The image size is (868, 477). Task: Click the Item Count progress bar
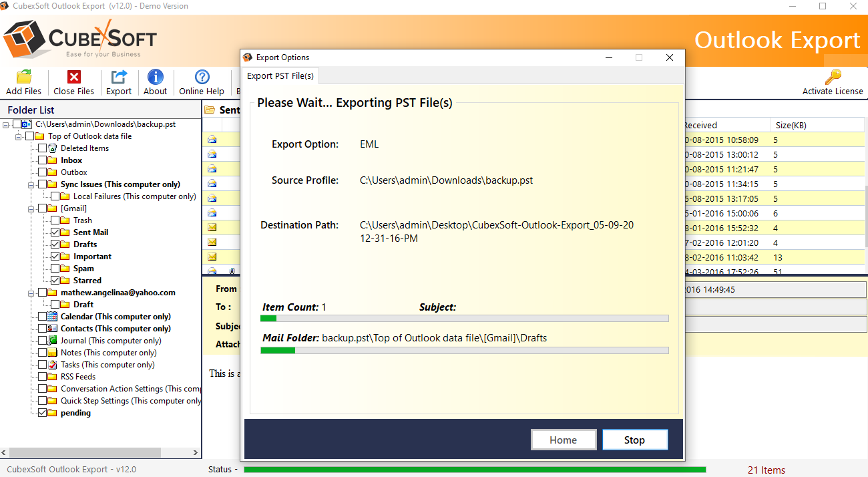coord(465,319)
